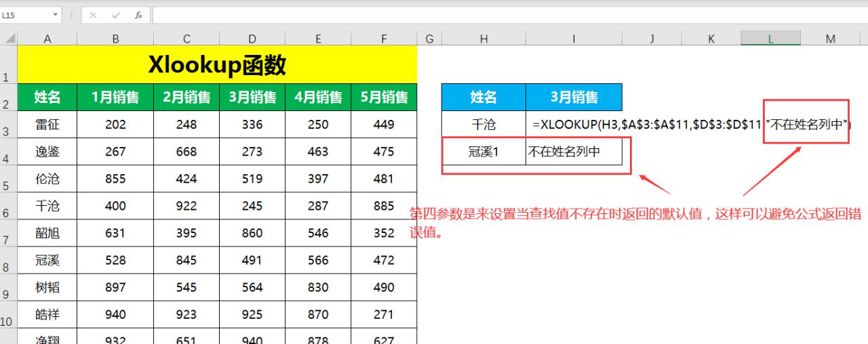Select the name cell 皓祥
Viewport: 868px width, 344px height.
click(47, 314)
